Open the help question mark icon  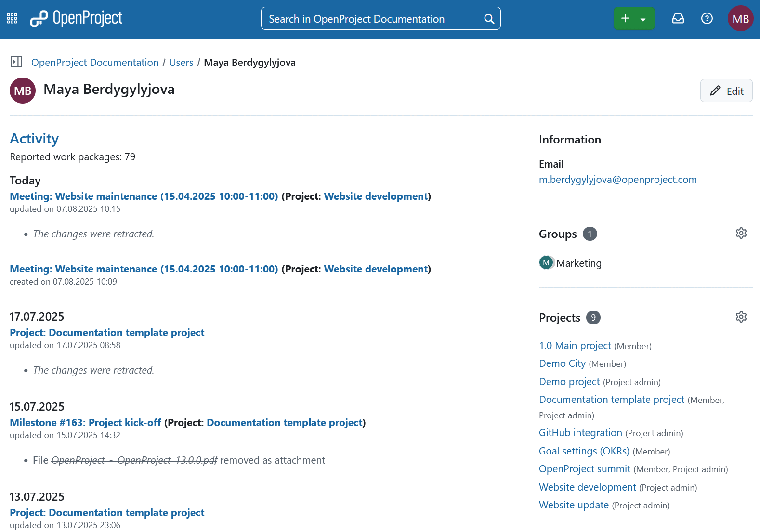[x=707, y=19]
